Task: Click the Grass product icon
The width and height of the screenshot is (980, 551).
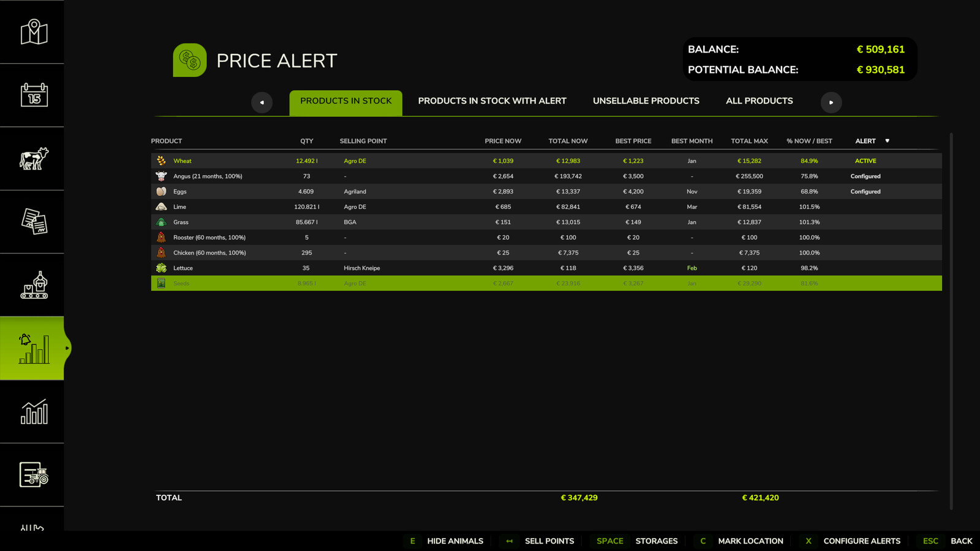Action: (161, 222)
